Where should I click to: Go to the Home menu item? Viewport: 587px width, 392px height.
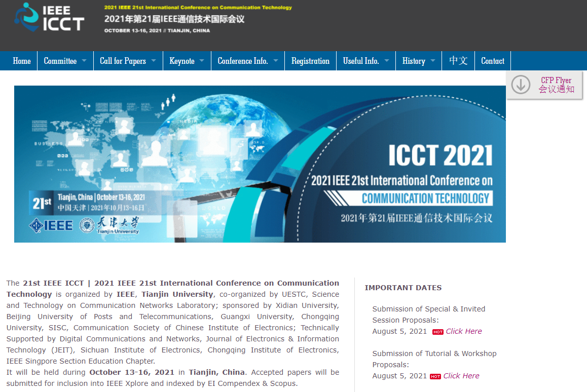pyautogui.click(x=22, y=61)
